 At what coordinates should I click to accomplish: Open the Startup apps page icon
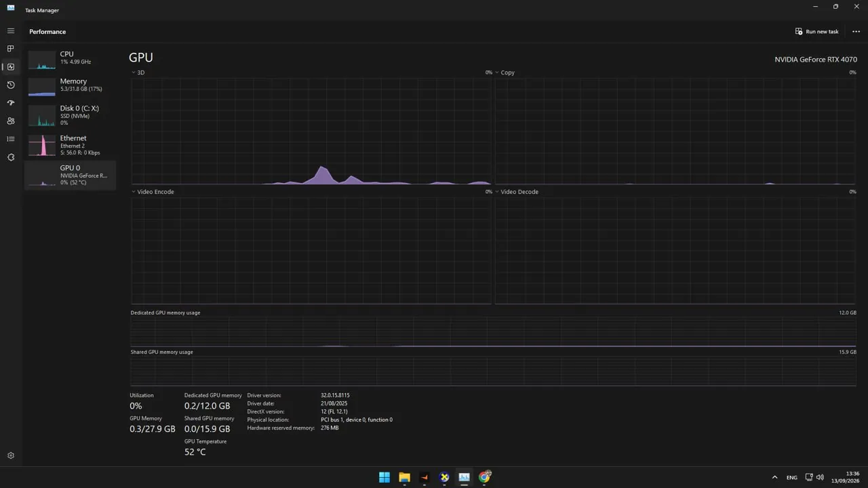tap(11, 103)
